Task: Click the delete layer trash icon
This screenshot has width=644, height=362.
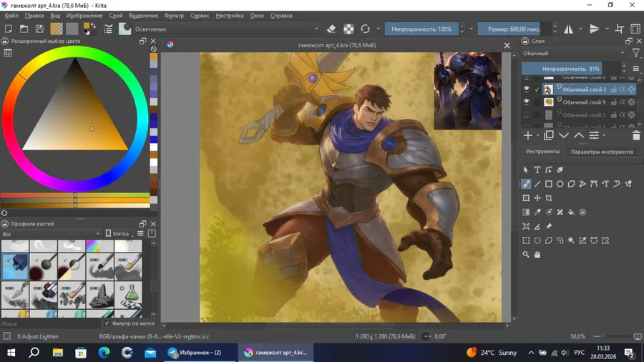Action: 636,135
